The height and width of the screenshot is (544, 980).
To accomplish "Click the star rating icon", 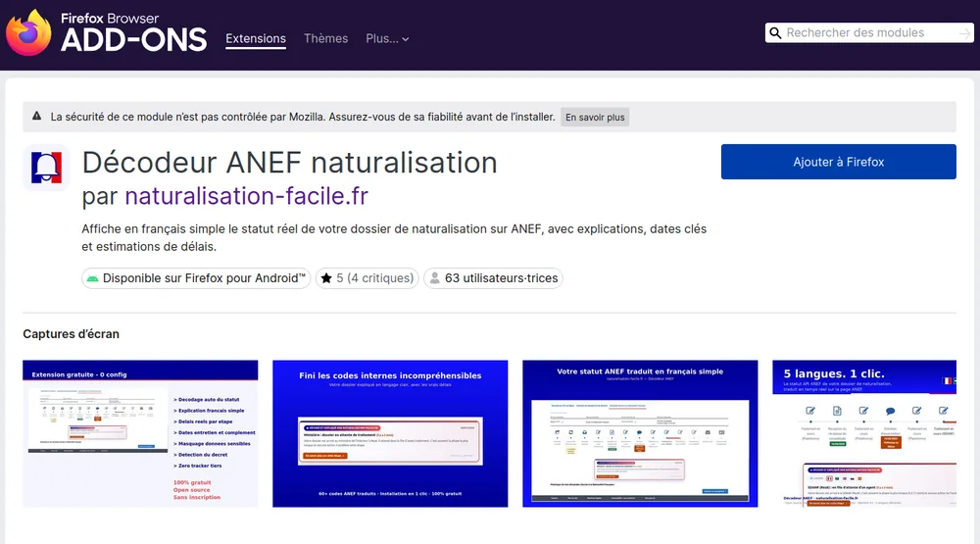I will [326, 278].
